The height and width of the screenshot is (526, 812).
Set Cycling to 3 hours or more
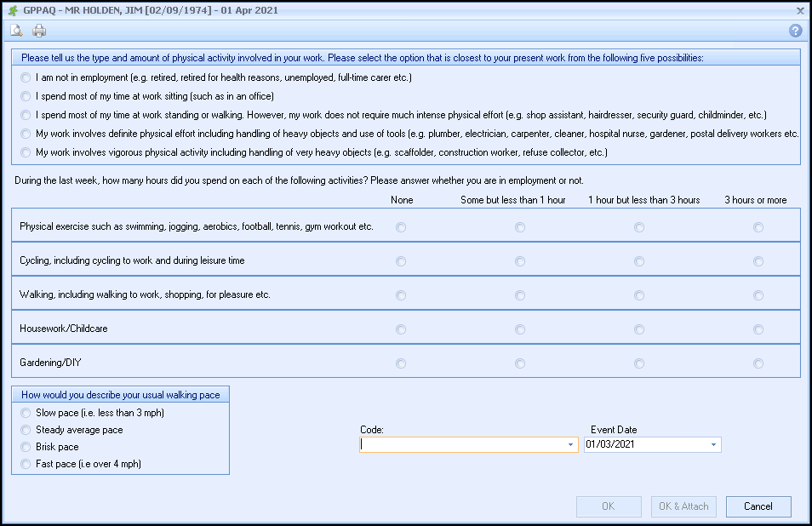[x=758, y=261]
